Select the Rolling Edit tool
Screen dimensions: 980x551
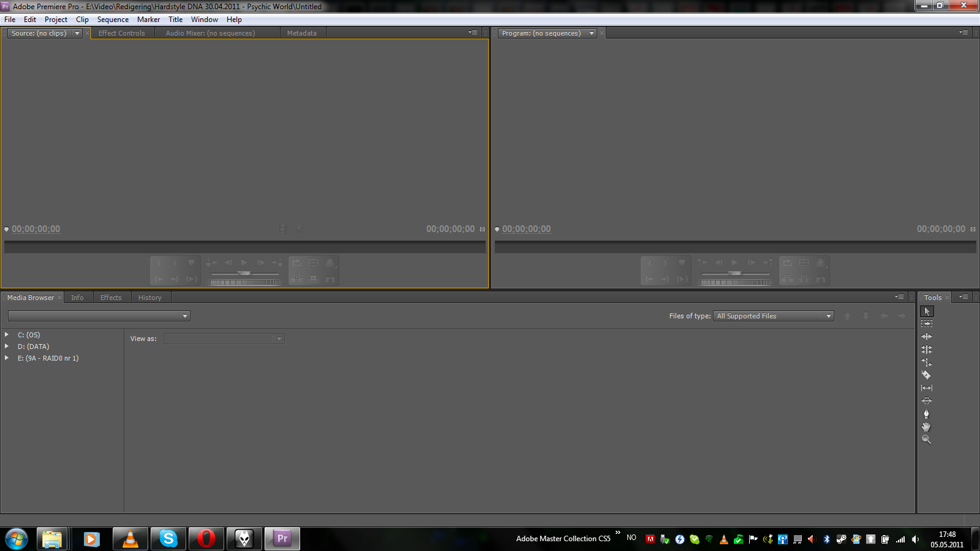(927, 350)
